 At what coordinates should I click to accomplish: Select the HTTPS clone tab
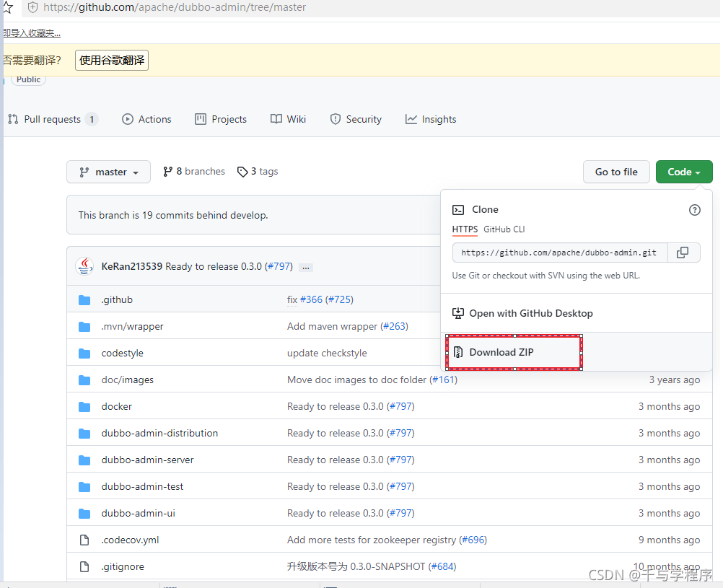click(x=465, y=229)
